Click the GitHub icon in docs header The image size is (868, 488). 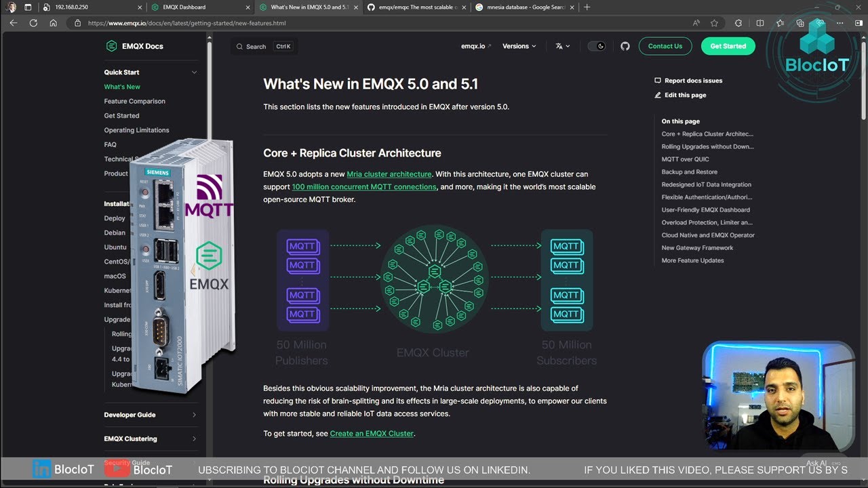tap(625, 46)
